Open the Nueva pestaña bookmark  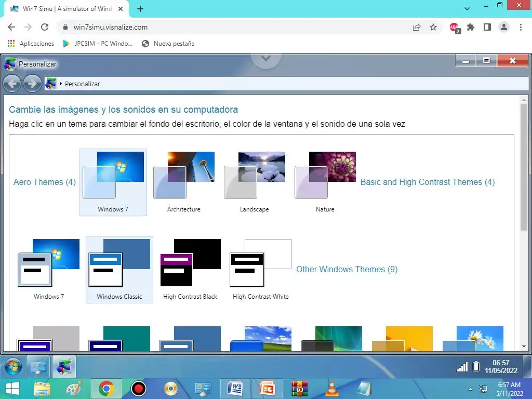[x=168, y=44]
